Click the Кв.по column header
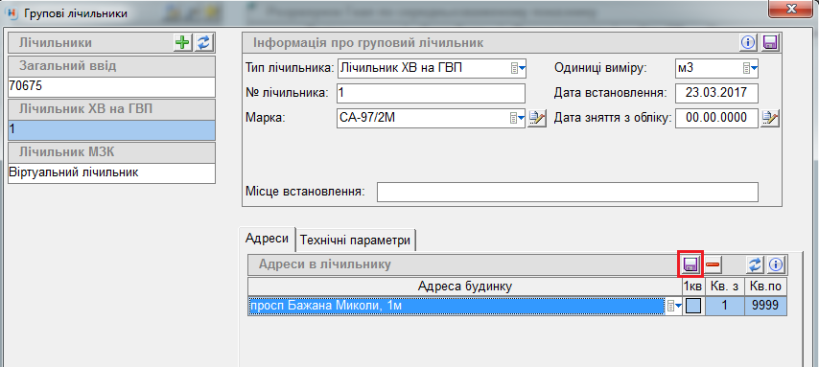This screenshot has height=367, width=819. pyautogui.click(x=765, y=286)
